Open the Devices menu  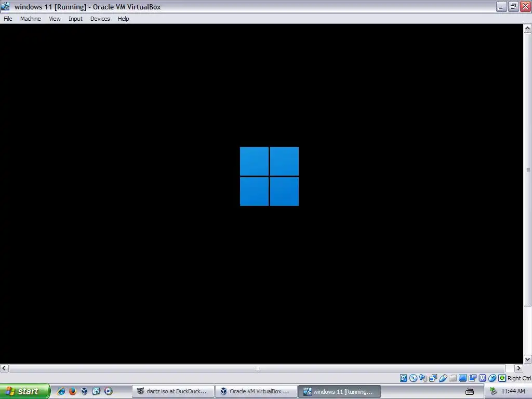(100, 19)
